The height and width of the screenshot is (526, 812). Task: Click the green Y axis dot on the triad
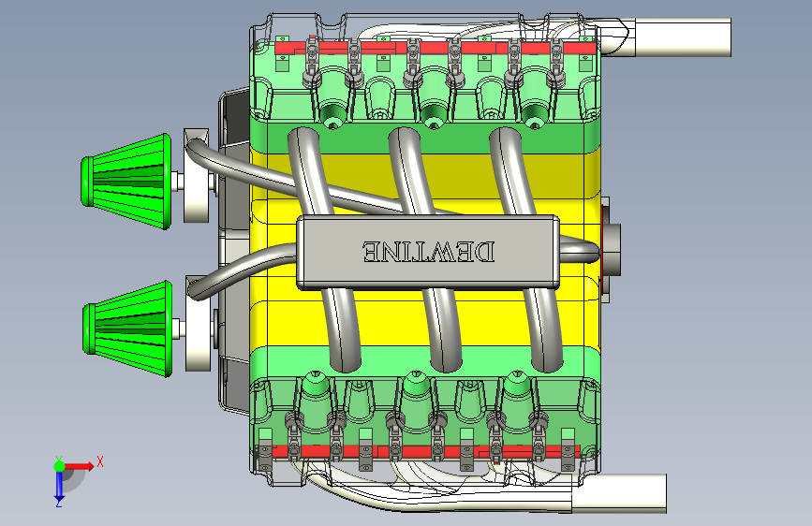tap(59, 466)
